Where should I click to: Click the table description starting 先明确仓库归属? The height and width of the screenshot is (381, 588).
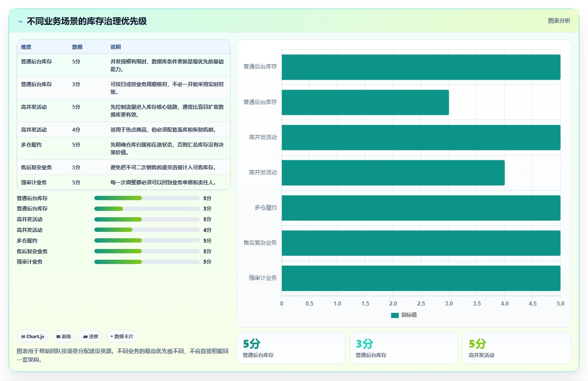tap(168, 149)
